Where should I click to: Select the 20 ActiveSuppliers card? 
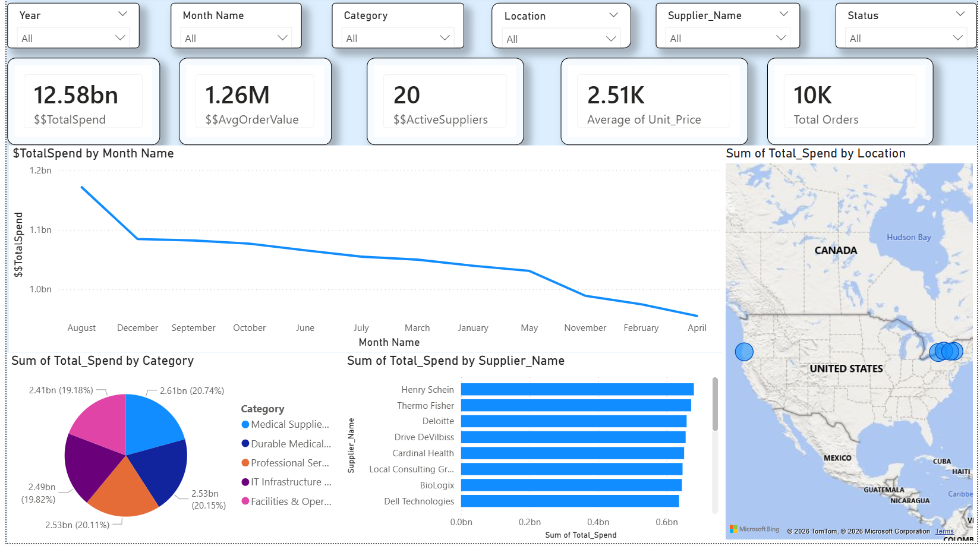445,102
